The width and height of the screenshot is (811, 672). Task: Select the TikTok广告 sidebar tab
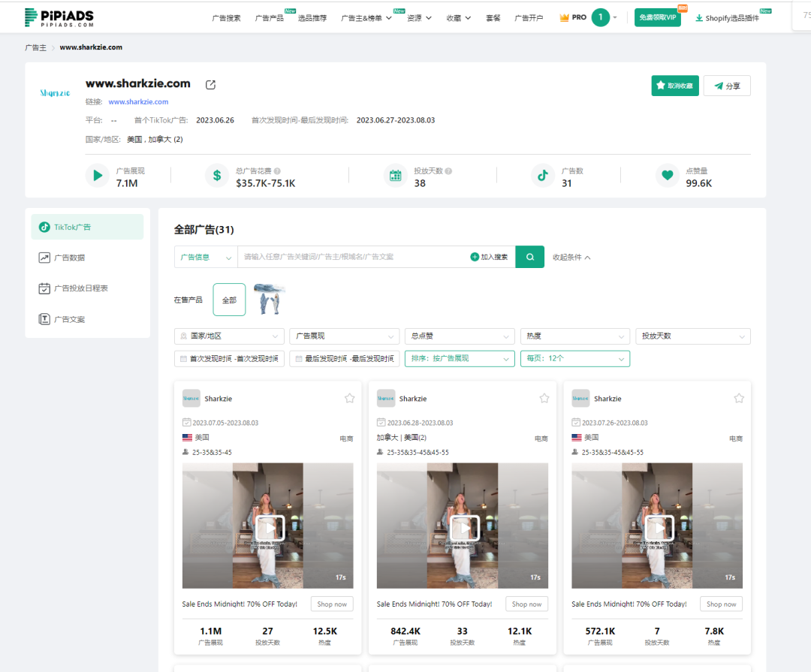click(87, 227)
